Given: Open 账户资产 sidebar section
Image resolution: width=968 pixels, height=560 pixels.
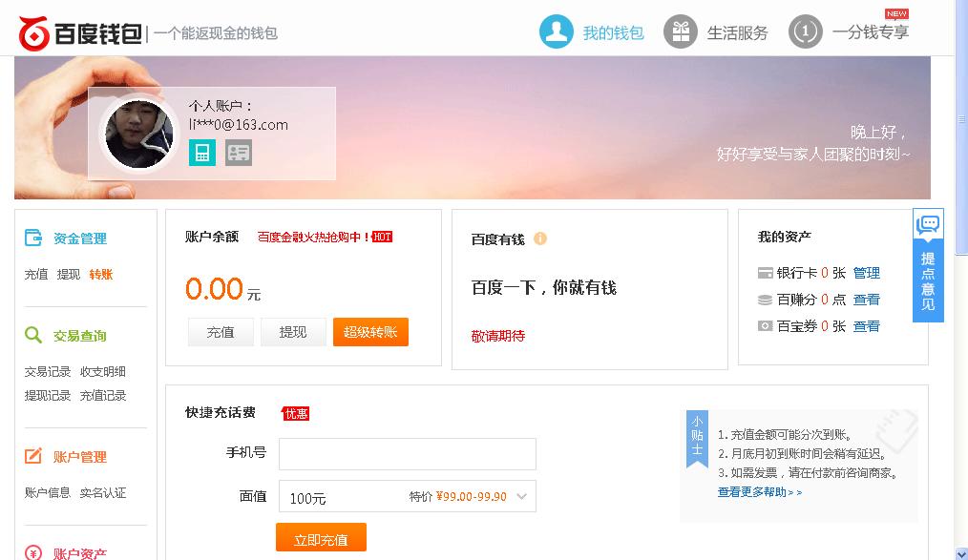Looking at the screenshot, I should point(79,553).
